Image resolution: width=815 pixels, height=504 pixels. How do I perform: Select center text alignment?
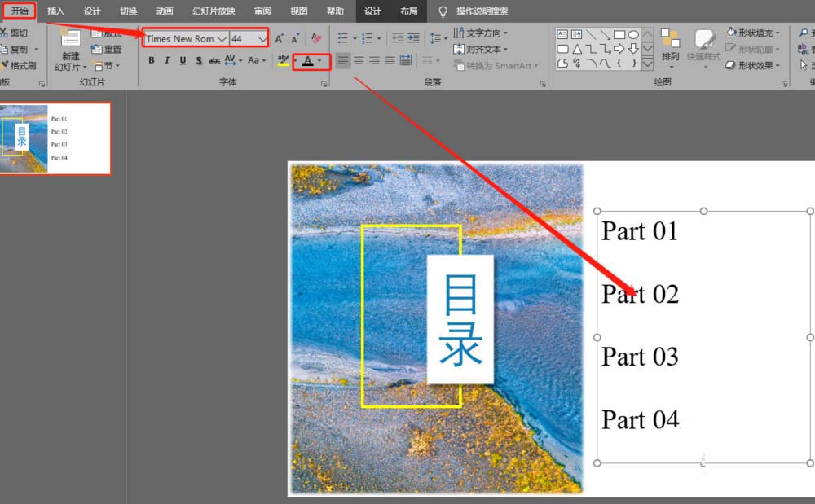[359, 61]
